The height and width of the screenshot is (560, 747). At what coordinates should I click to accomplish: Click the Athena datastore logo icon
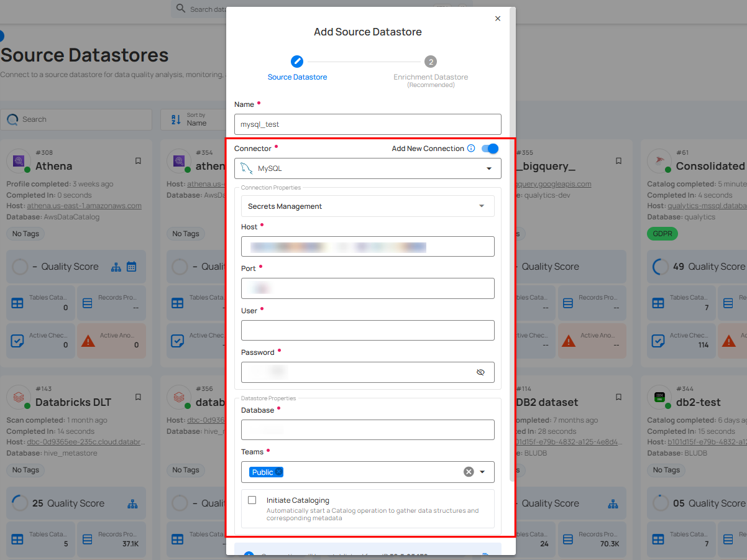click(x=18, y=162)
